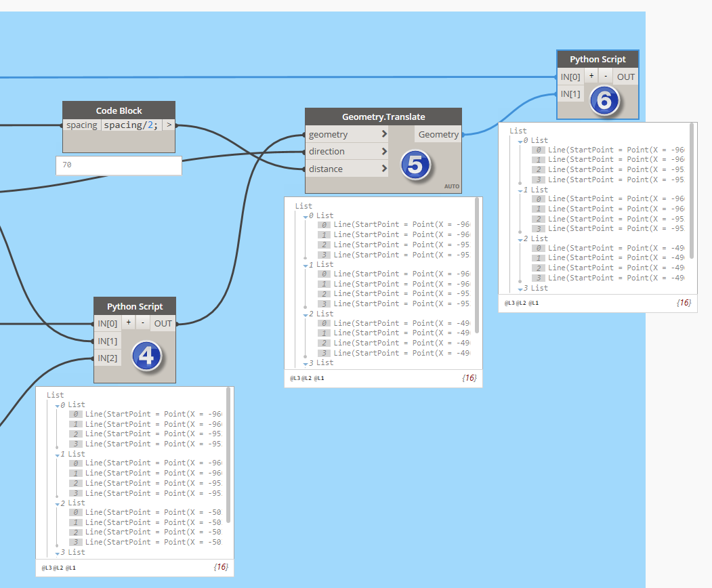This screenshot has width=712, height=588.
Task: Click plus on Python Script node with IN[2]
Action: click(129, 323)
